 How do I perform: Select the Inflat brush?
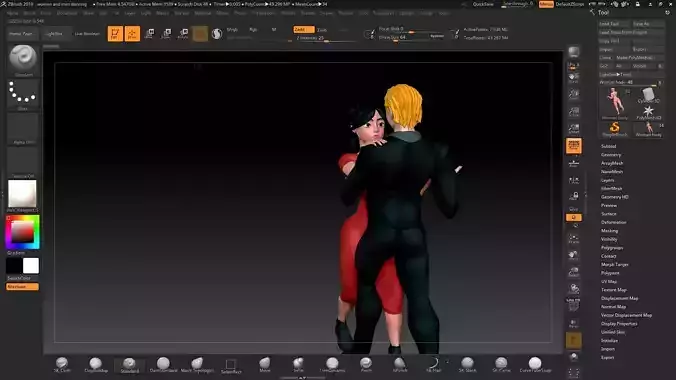[x=298, y=365]
